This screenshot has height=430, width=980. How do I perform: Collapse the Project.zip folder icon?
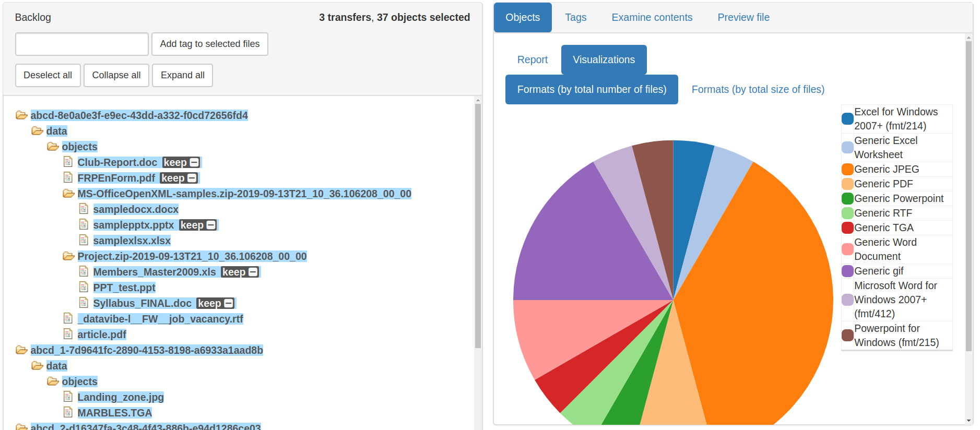click(x=68, y=256)
